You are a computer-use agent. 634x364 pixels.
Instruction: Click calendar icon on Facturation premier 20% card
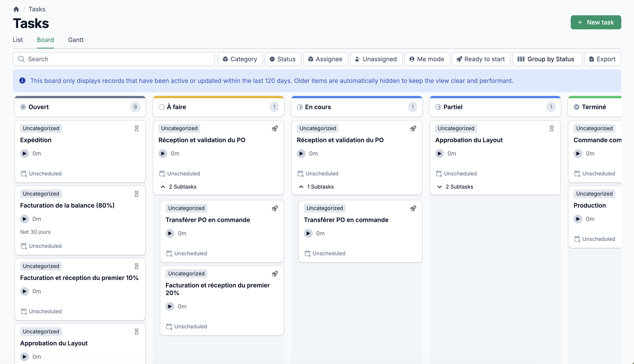click(x=169, y=327)
